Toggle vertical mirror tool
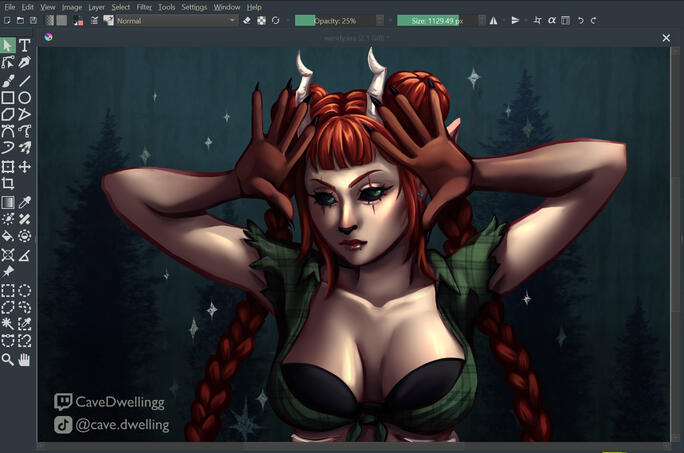The height and width of the screenshot is (453, 684). pos(515,21)
